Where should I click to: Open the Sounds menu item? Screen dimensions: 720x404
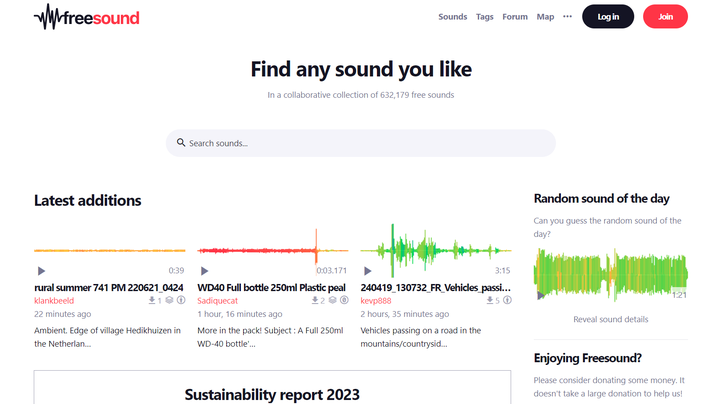[x=452, y=17]
